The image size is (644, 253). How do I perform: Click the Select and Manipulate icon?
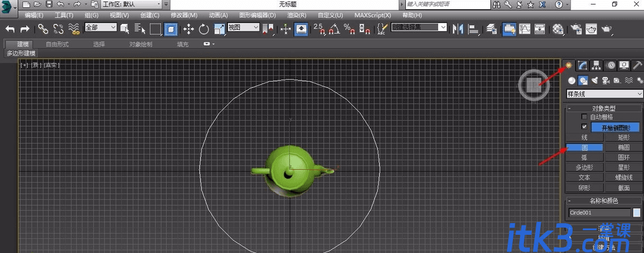(286, 29)
